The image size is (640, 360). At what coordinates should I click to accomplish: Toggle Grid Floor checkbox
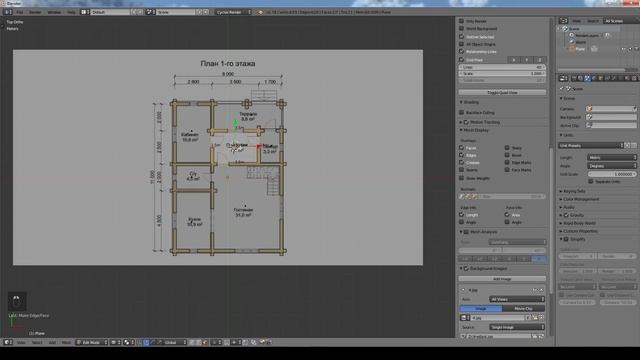click(x=462, y=60)
